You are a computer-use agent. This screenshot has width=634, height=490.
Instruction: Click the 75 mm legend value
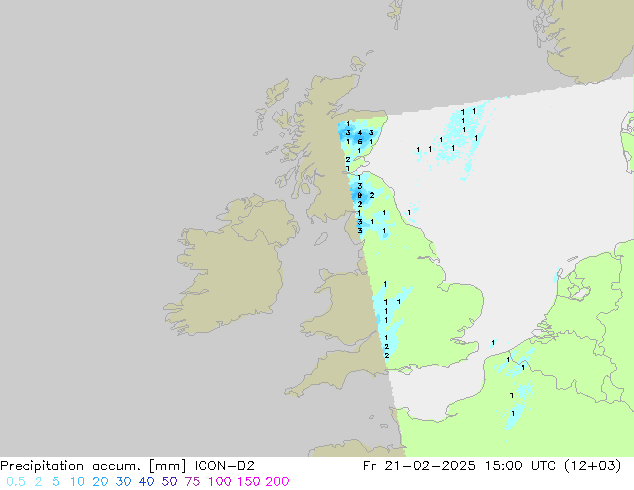(x=192, y=482)
